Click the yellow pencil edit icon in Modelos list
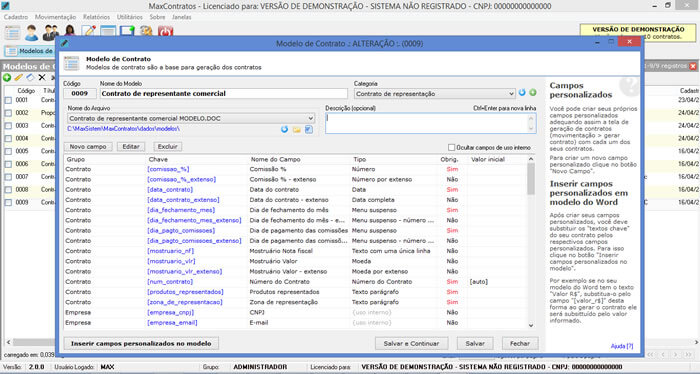The width and height of the screenshot is (700, 374). click(x=19, y=78)
